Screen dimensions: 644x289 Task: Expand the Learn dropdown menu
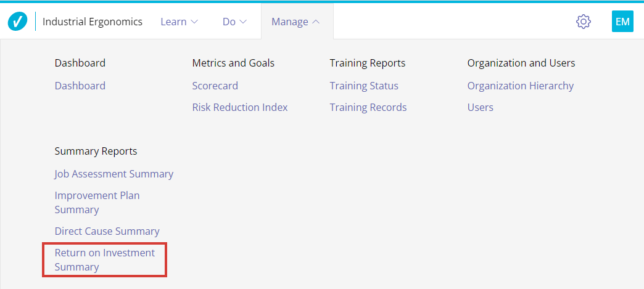pyautogui.click(x=179, y=22)
